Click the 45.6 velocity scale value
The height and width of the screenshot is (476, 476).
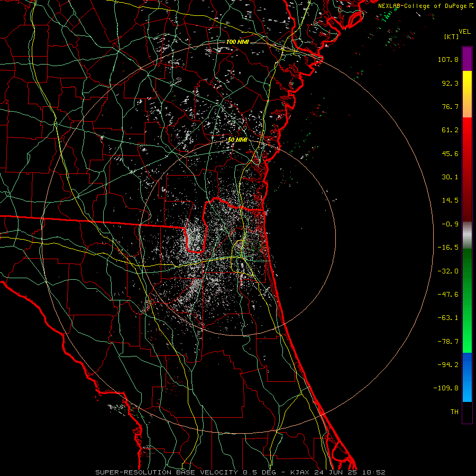(x=450, y=153)
